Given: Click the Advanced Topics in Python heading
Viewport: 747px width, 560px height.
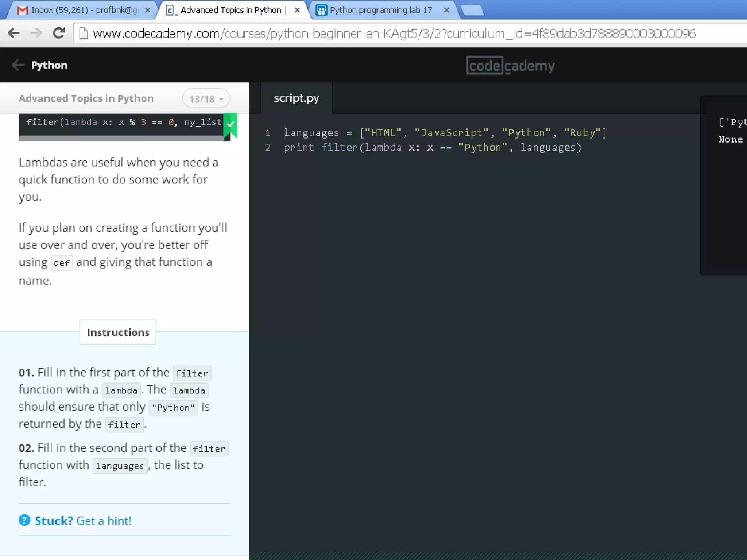Looking at the screenshot, I should [86, 98].
